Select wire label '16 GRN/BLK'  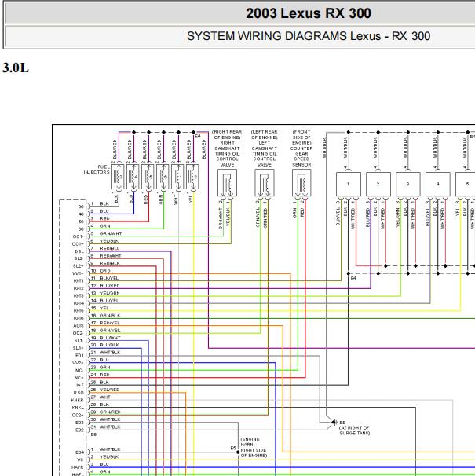coord(105,316)
